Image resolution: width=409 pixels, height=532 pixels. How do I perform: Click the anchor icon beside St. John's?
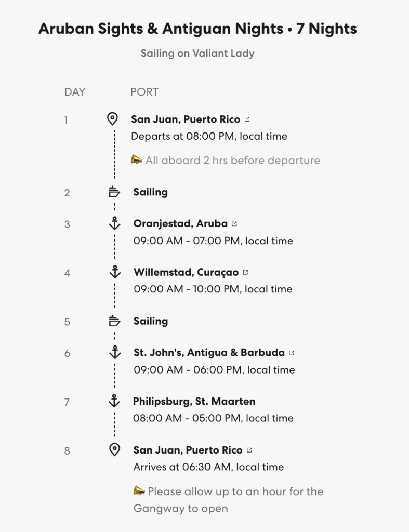point(114,352)
